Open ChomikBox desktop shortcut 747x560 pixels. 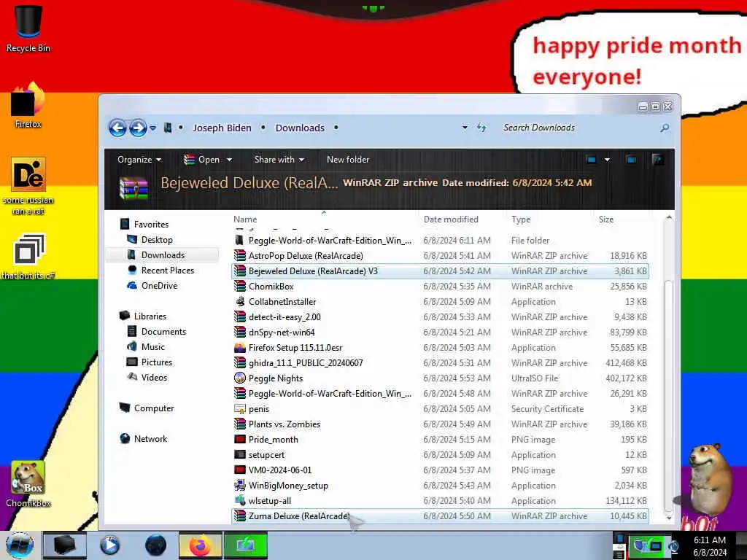[28, 484]
